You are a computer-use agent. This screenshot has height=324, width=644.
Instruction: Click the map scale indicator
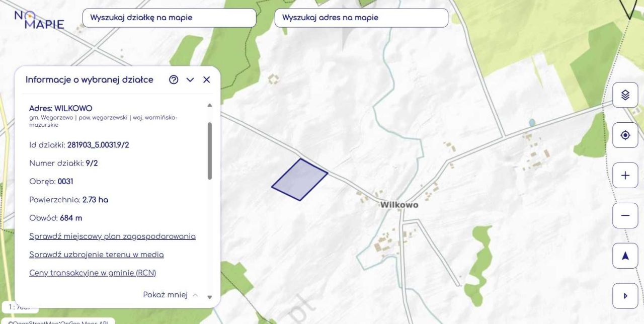click(20, 307)
